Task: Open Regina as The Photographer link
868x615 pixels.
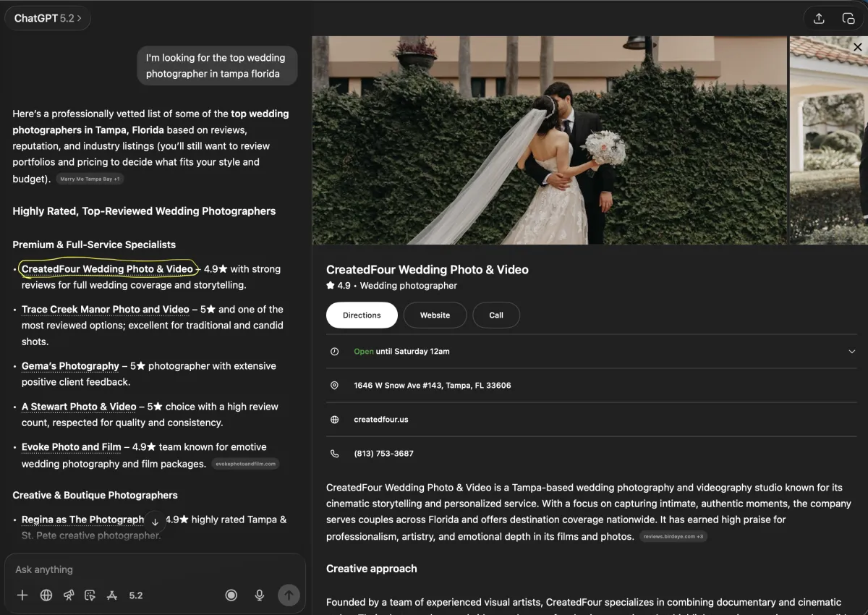Action: (x=83, y=519)
